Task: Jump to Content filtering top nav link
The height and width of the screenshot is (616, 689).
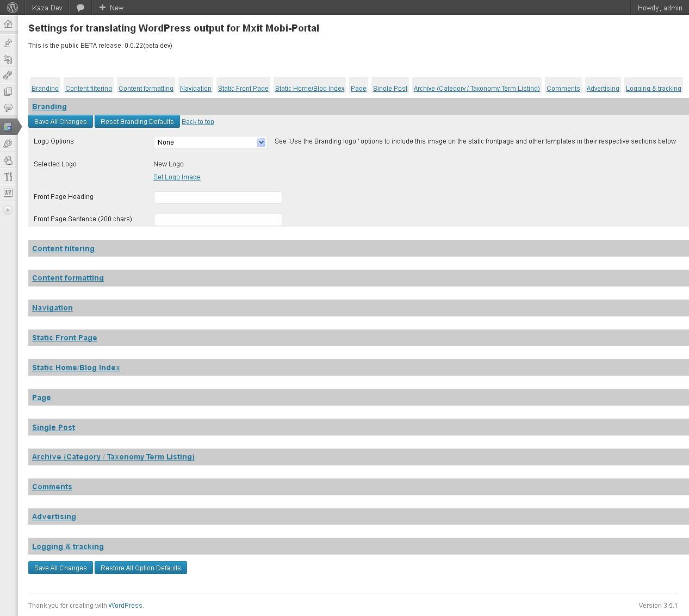Action: coord(89,89)
